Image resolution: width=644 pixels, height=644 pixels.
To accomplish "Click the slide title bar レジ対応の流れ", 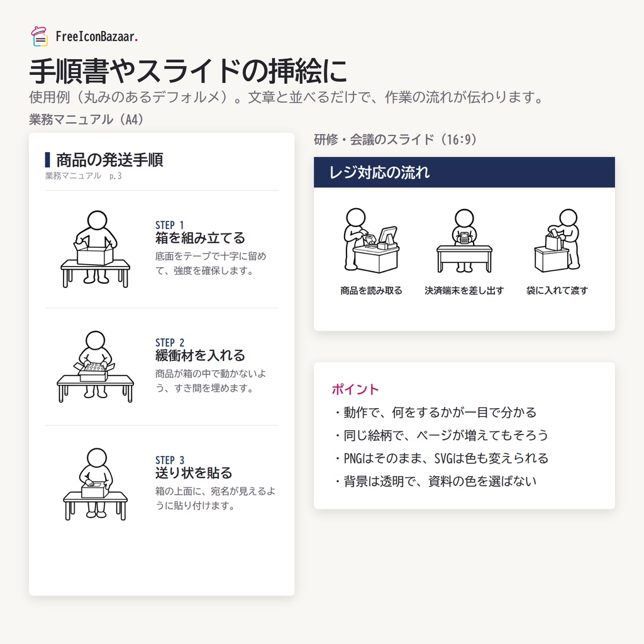I will [464, 172].
